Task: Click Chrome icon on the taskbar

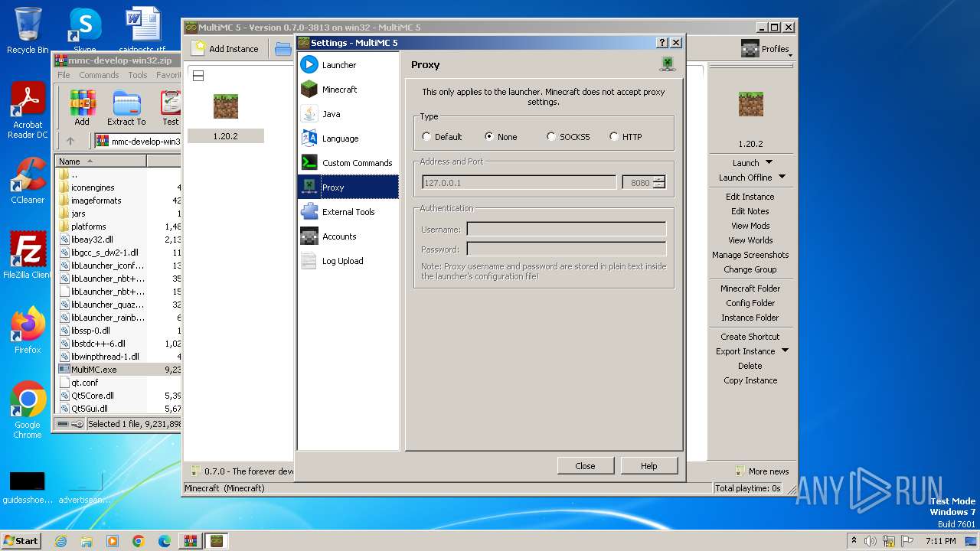Action: point(138,541)
